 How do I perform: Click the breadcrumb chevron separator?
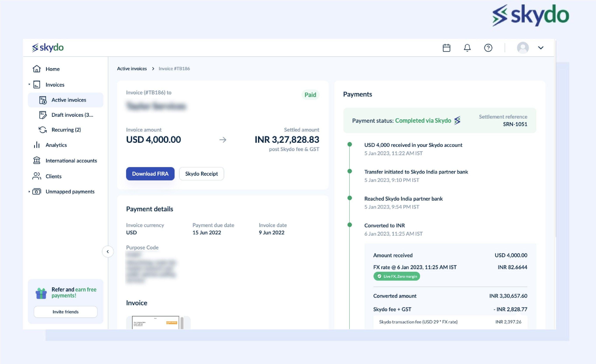coord(153,69)
